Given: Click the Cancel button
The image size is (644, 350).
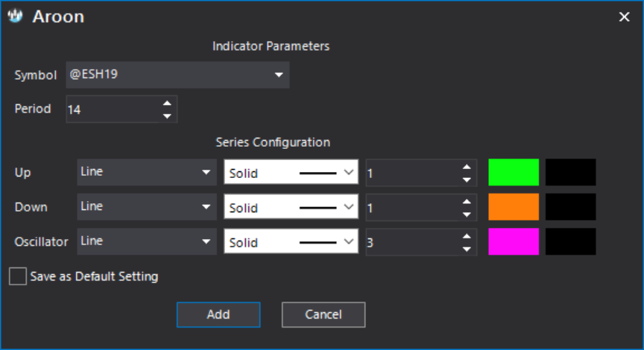Looking at the screenshot, I should pos(323,315).
